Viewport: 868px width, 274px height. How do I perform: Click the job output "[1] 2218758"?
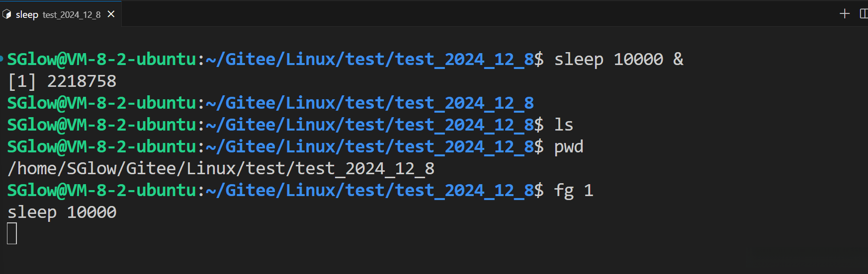tap(62, 81)
